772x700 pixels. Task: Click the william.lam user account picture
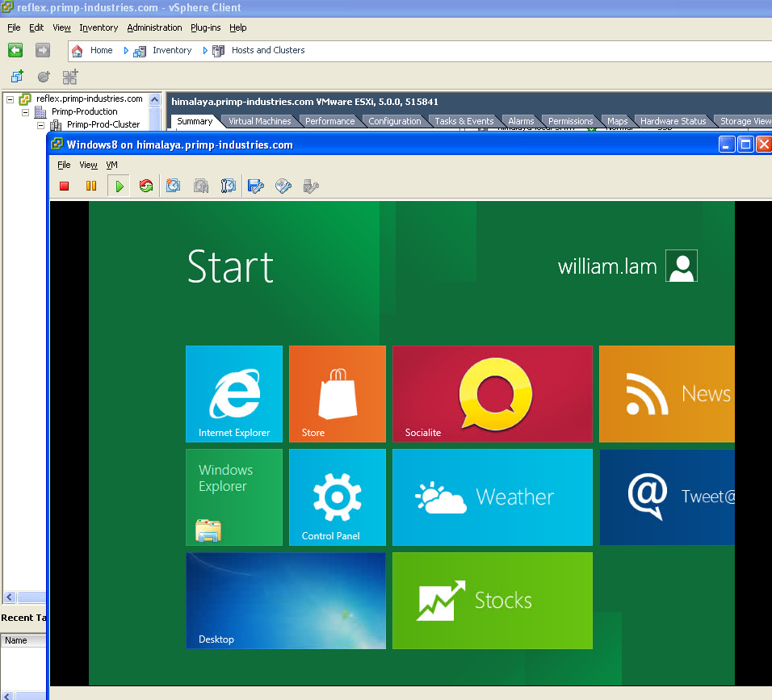tap(682, 266)
